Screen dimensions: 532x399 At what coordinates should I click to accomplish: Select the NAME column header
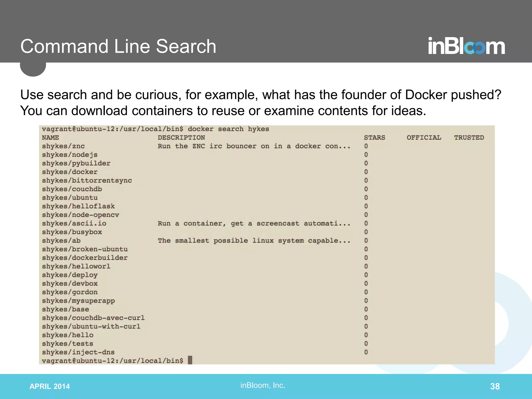(50, 138)
